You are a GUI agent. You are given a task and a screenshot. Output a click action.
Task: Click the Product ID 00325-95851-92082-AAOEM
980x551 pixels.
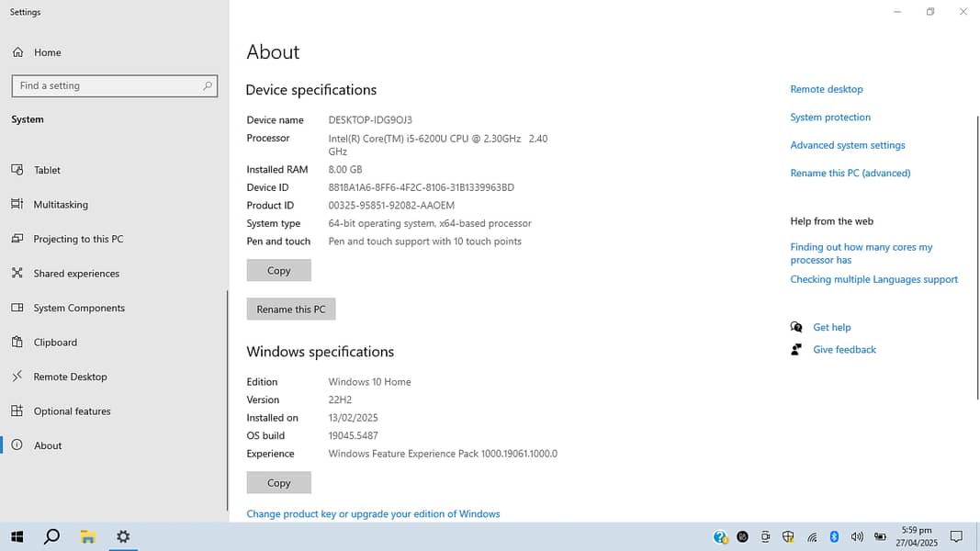391,205
